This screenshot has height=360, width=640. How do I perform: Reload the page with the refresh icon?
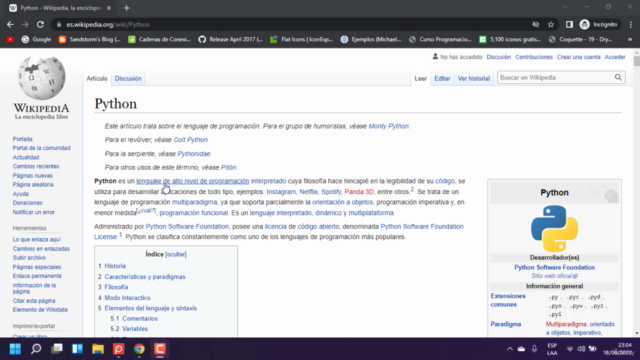[x=40, y=24]
